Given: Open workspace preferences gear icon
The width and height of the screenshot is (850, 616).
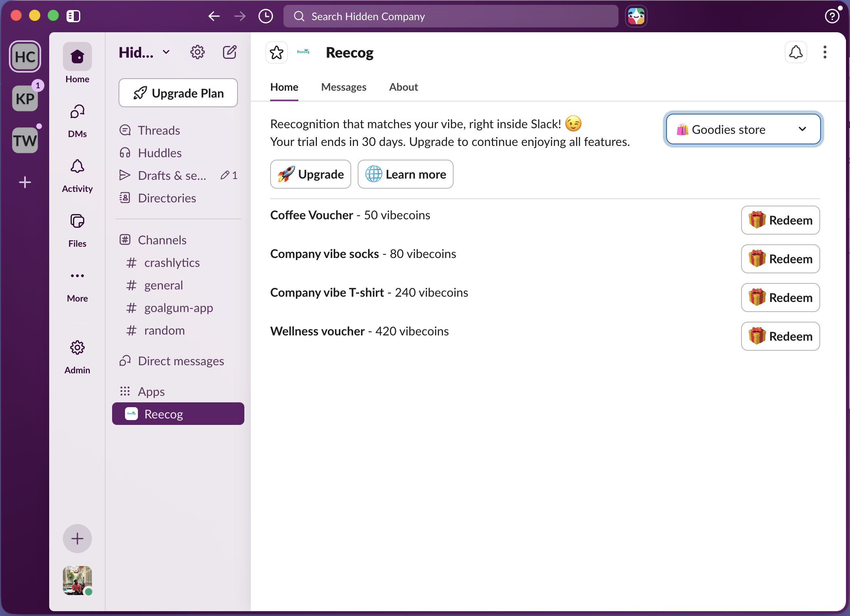Looking at the screenshot, I should (198, 52).
